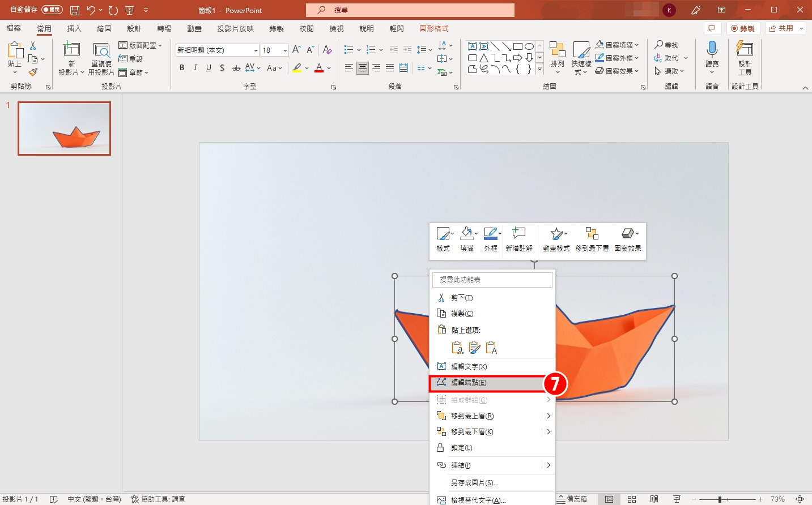Open the Insert ribbon tab
This screenshot has width=812, height=505.
(x=74, y=28)
